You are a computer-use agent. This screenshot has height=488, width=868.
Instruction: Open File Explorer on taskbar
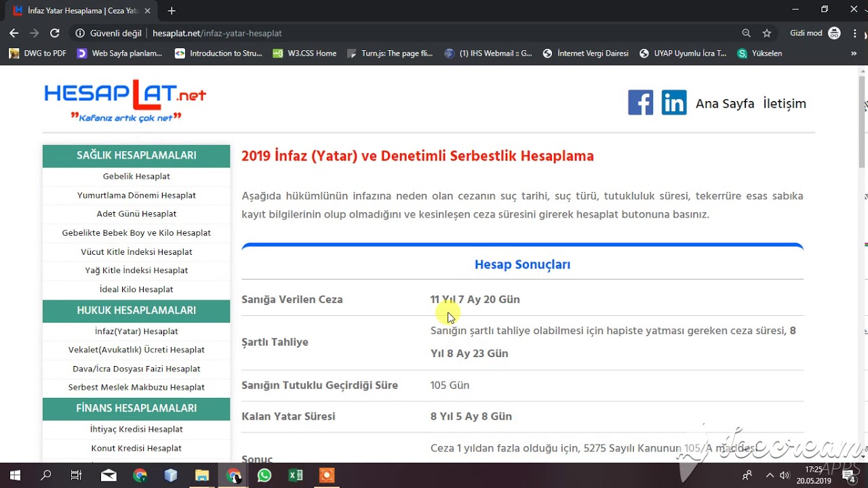pyautogui.click(x=201, y=475)
